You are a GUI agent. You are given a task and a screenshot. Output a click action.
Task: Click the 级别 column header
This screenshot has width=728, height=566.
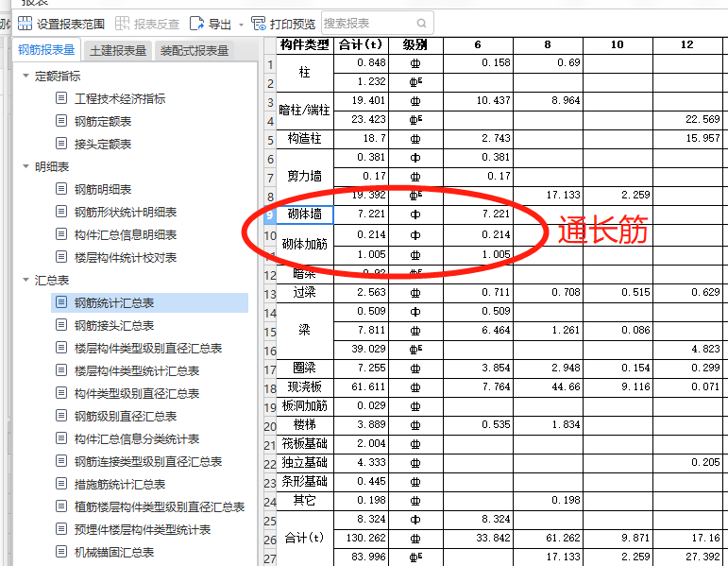(415, 45)
